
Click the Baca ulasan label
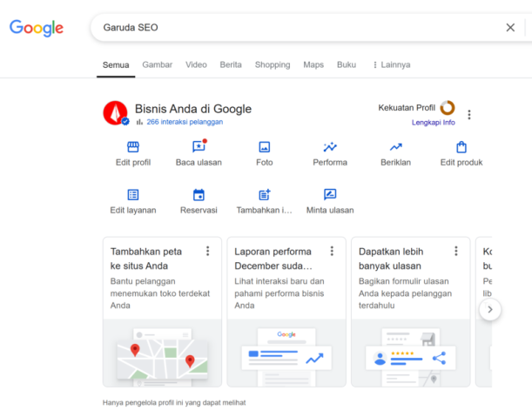[x=199, y=163]
